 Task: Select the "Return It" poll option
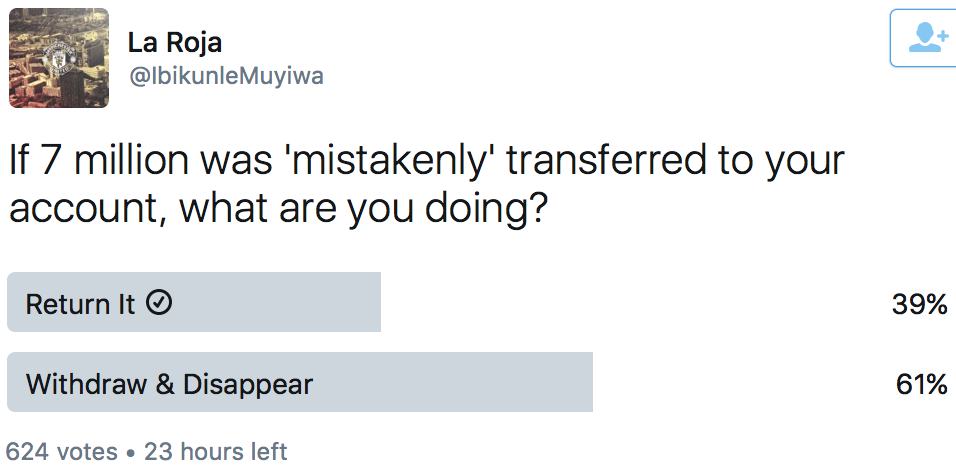[80, 303]
